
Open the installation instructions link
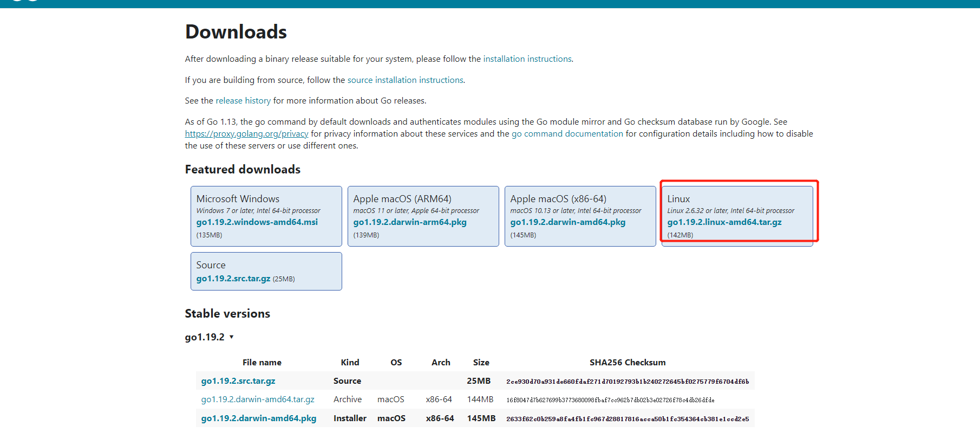[527, 59]
